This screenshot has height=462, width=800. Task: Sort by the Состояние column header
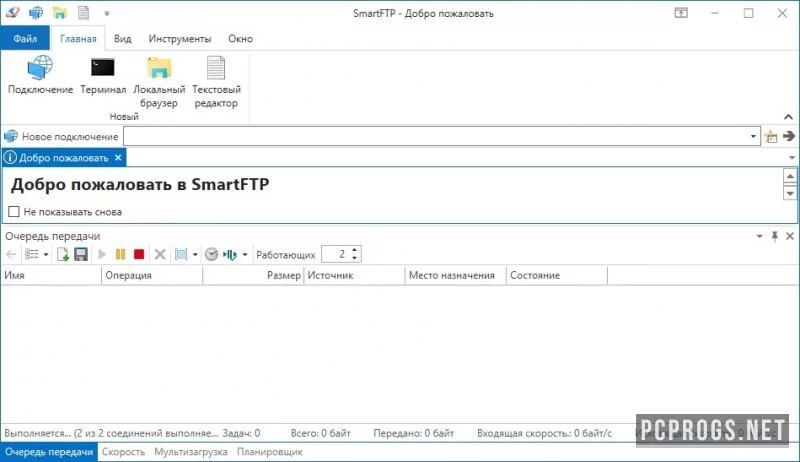[x=557, y=275]
